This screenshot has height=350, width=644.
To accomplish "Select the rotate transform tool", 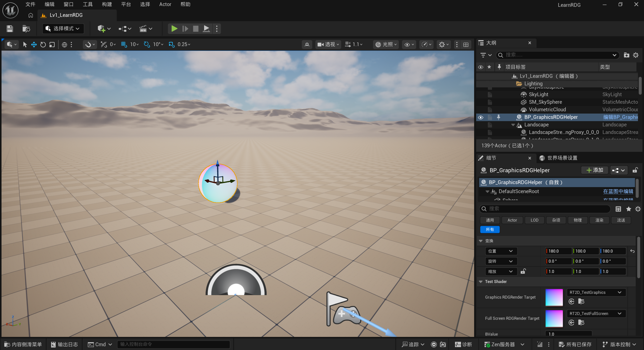I will click(43, 45).
